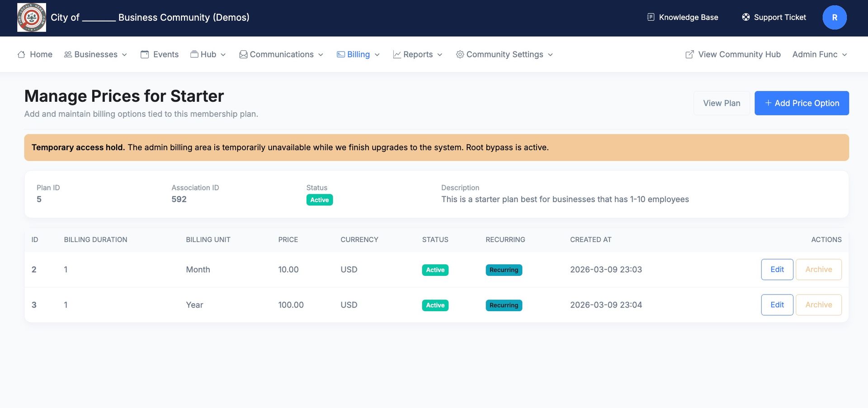This screenshot has height=408, width=868.
Task: Click the external-link icon beside View Community Hub
Action: pyautogui.click(x=689, y=54)
